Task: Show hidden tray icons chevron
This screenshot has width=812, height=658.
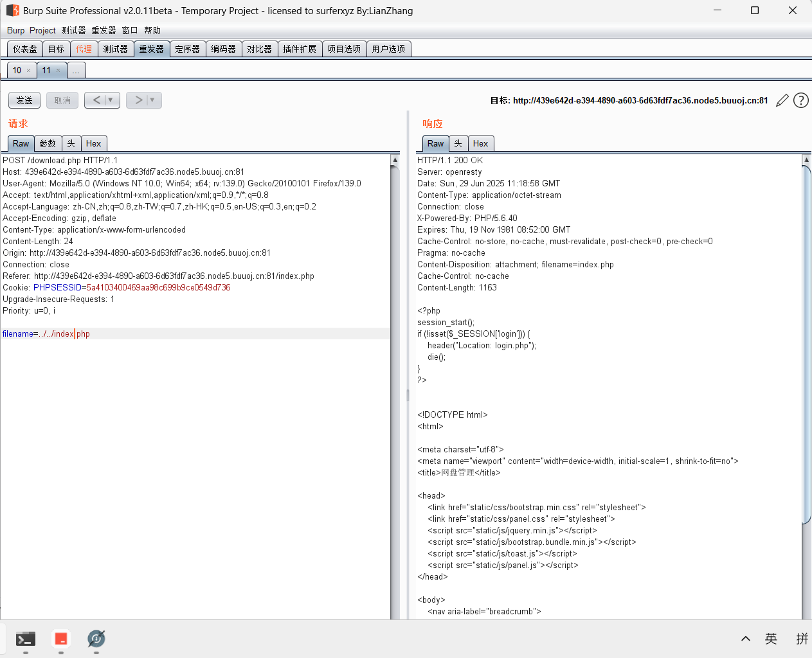Action: pos(746,639)
